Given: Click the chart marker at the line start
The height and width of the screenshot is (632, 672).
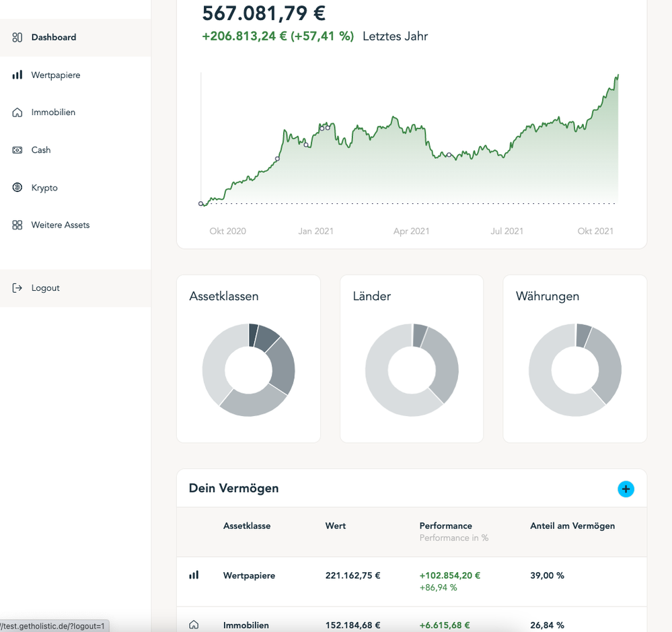Looking at the screenshot, I should (x=201, y=203).
